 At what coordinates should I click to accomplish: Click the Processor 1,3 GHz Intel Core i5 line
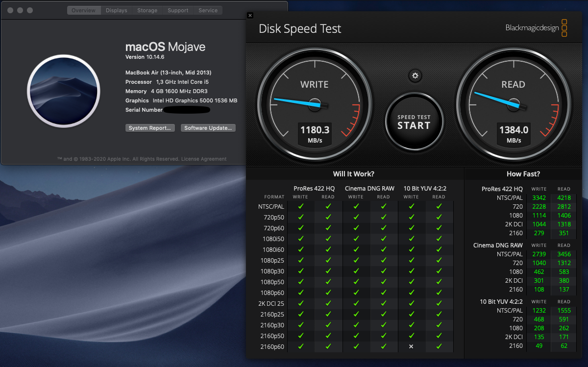pos(167,82)
